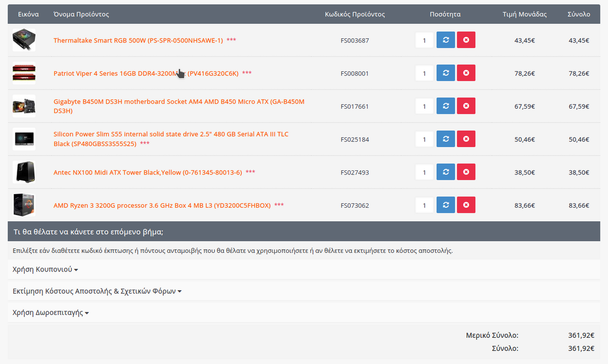The width and height of the screenshot is (608, 364).
Task: Open Antec NX100 case product image
Action: (24, 172)
